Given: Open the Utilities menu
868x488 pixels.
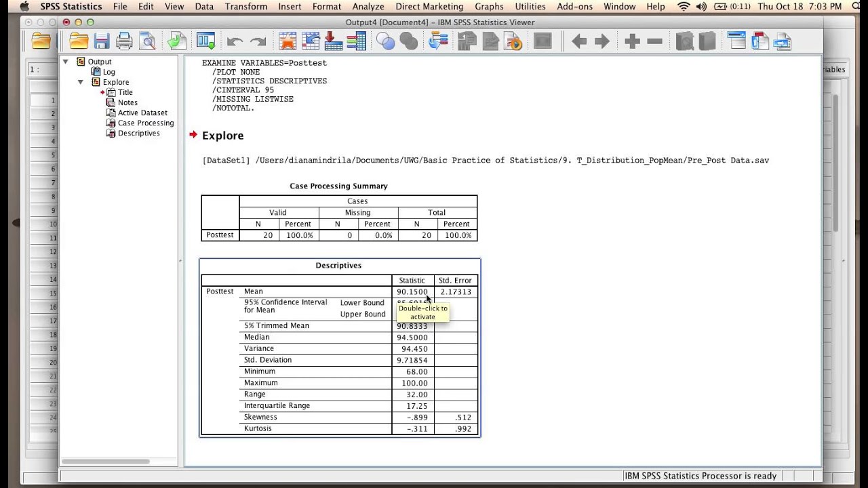Looking at the screenshot, I should [x=530, y=7].
